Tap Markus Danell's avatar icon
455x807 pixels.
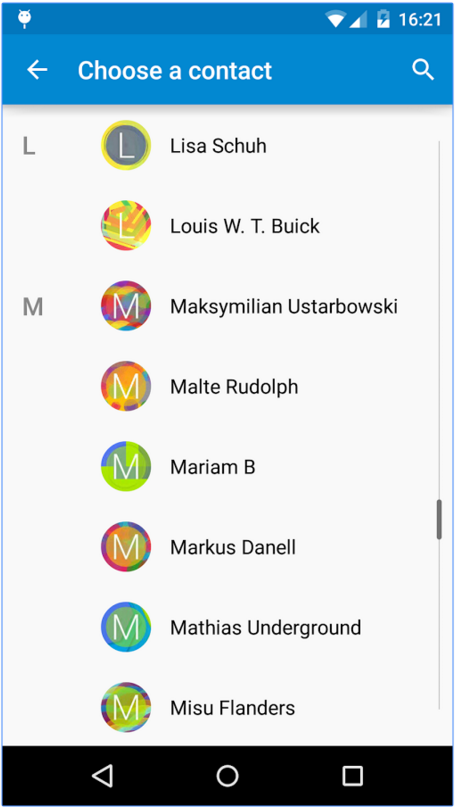[126, 547]
